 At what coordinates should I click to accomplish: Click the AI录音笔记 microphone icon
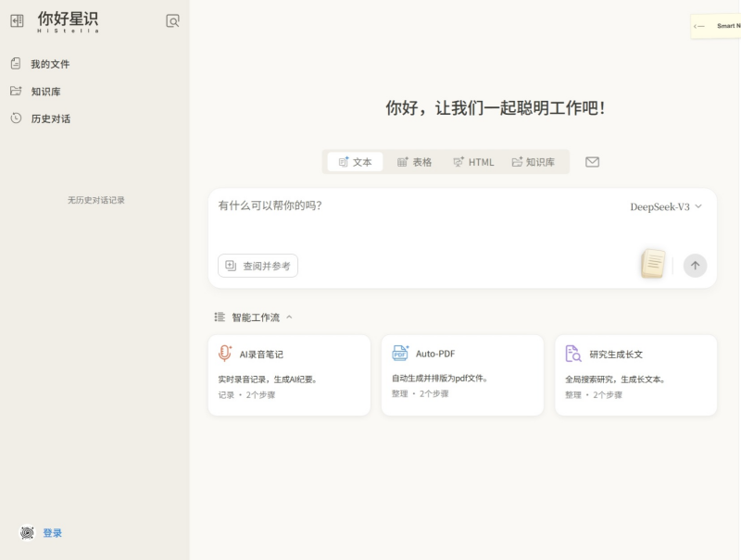click(x=225, y=354)
